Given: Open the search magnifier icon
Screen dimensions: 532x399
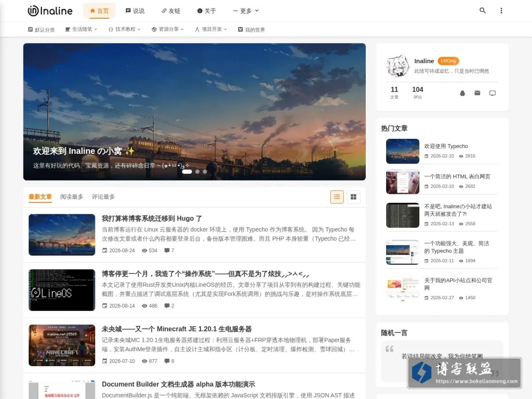Looking at the screenshot, I should tap(483, 11).
